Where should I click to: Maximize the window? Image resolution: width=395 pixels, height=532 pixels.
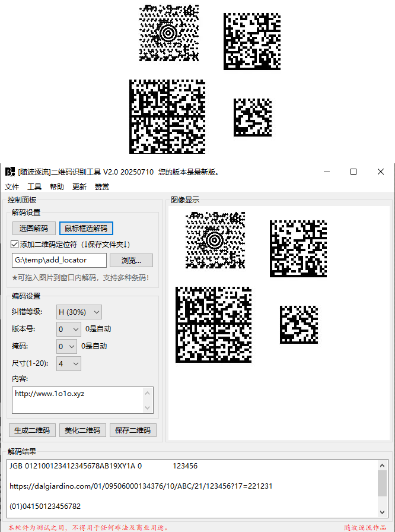click(353, 172)
